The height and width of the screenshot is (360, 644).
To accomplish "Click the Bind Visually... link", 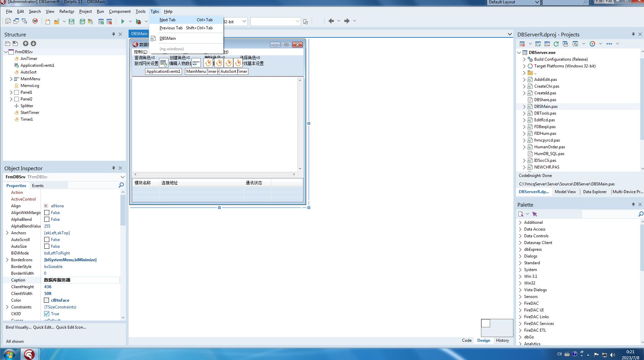I will click(19, 327).
